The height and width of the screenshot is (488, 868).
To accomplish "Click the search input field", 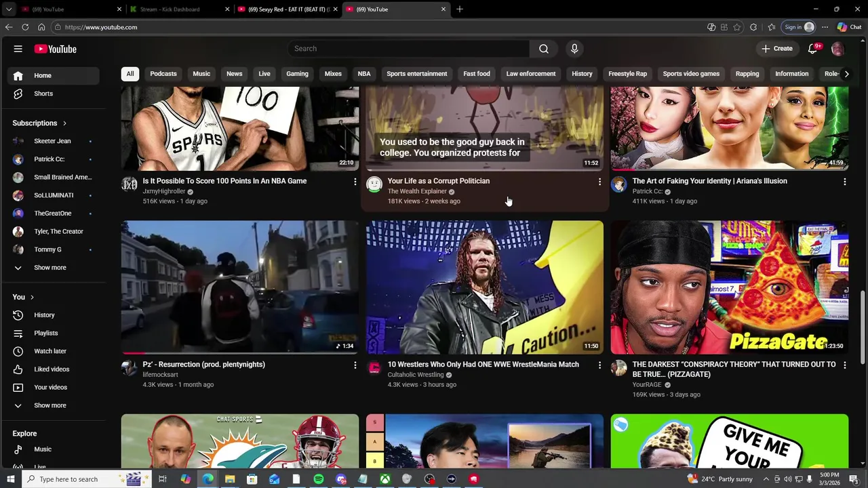I will point(409,49).
